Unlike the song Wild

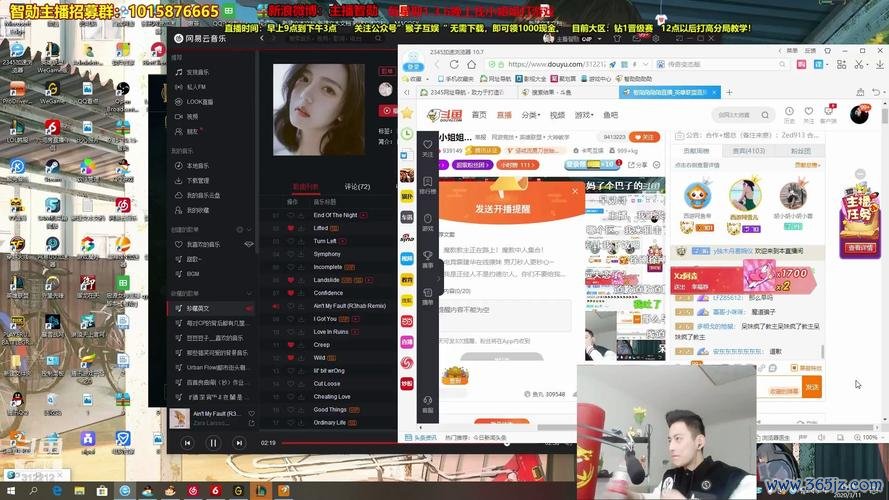pyautogui.click(x=291, y=358)
